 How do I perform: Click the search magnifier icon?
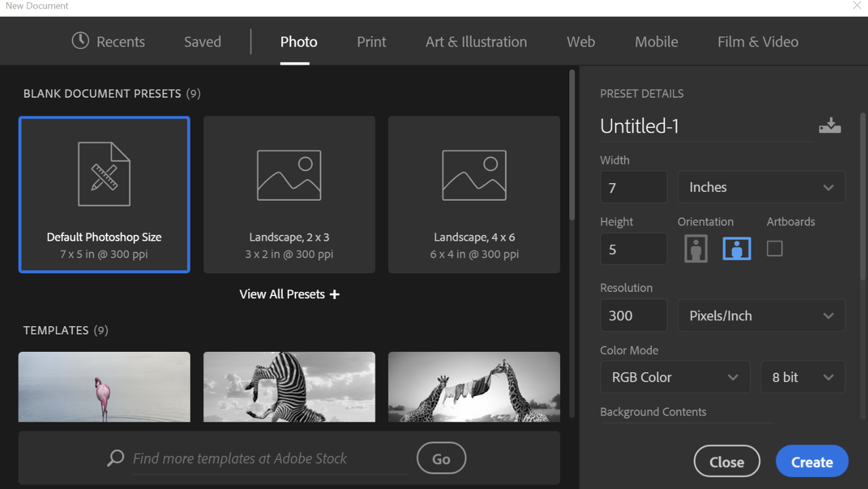[x=116, y=458]
